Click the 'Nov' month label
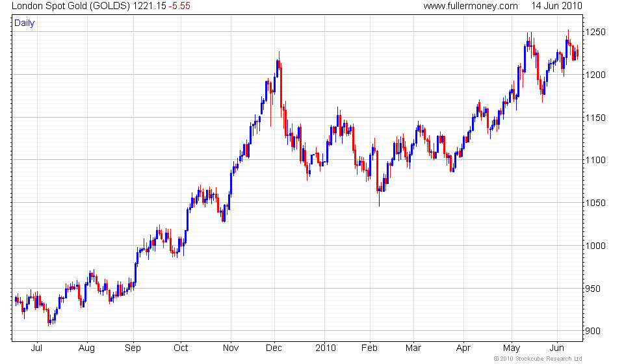Viewport: 637px width, 364px height. click(231, 348)
